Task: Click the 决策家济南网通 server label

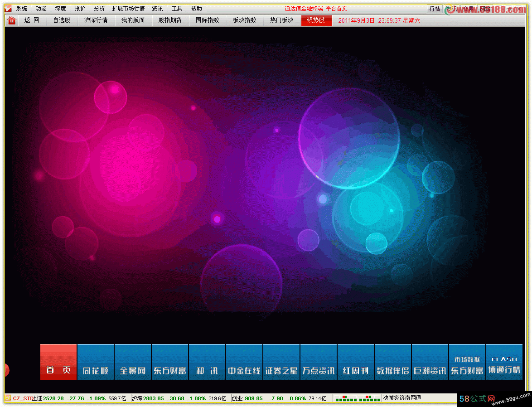Action: click(402, 398)
